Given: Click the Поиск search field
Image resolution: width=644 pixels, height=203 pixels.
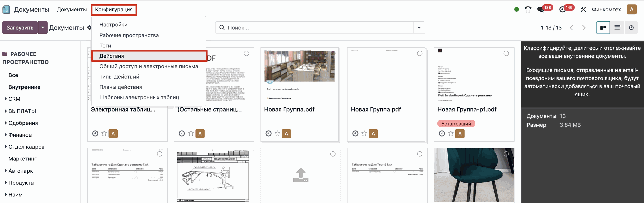Looking at the screenshot, I should 315,28.
